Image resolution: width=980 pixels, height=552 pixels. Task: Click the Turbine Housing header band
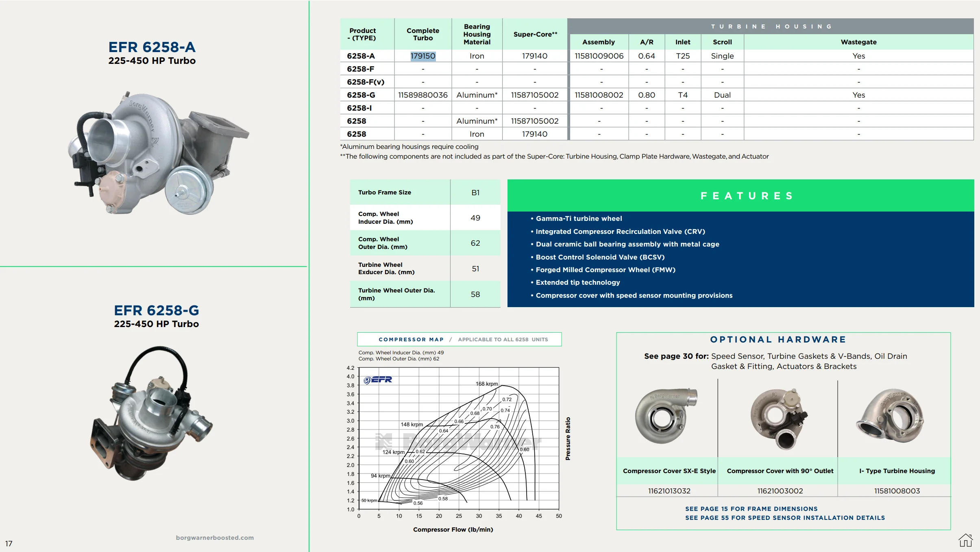click(x=771, y=26)
